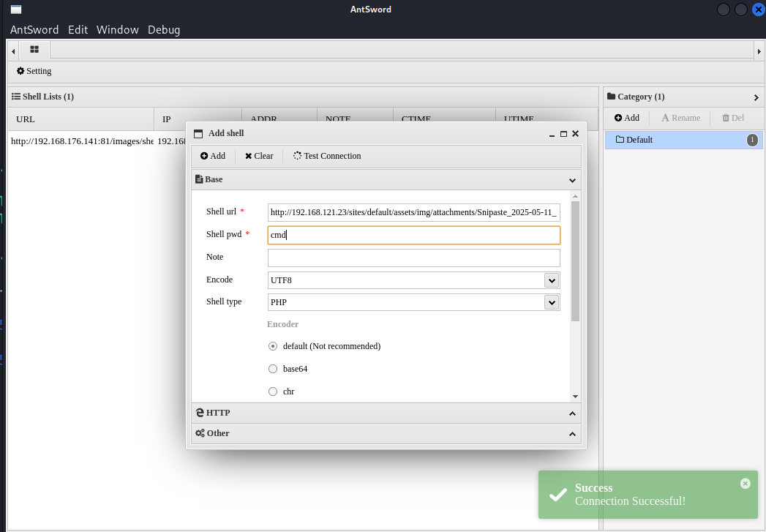The height and width of the screenshot is (532, 766).
Task: Open the Setting gear option
Action: [34, 71]
